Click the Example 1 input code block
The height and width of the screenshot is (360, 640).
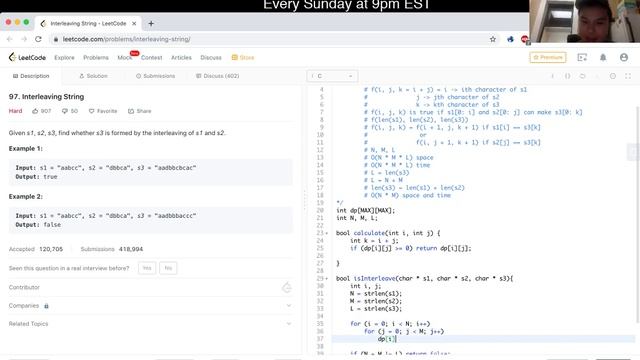151,172
